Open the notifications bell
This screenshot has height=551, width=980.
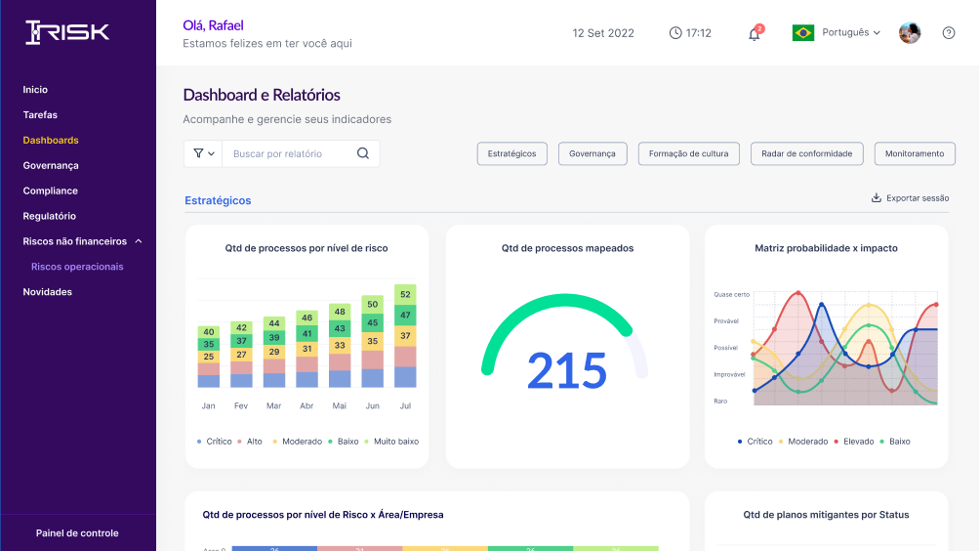pos(755,33)
